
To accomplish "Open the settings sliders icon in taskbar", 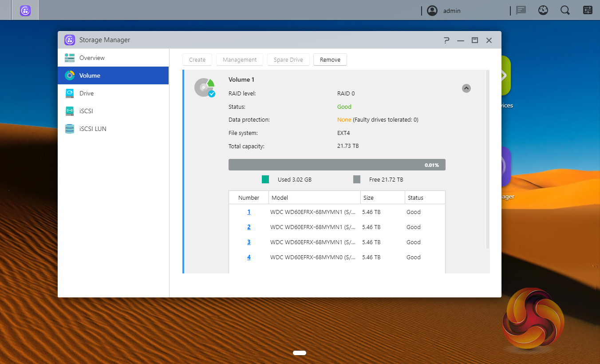I will [588, 10].
